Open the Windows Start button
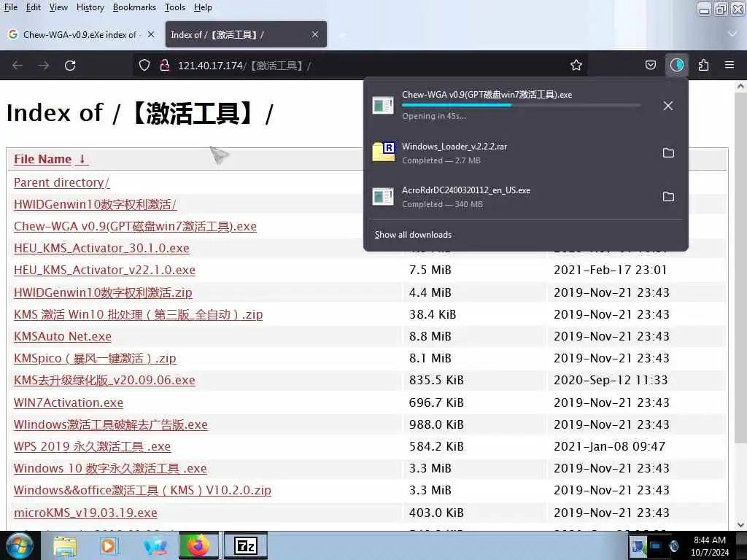The image size is (747, 560). 19,545
